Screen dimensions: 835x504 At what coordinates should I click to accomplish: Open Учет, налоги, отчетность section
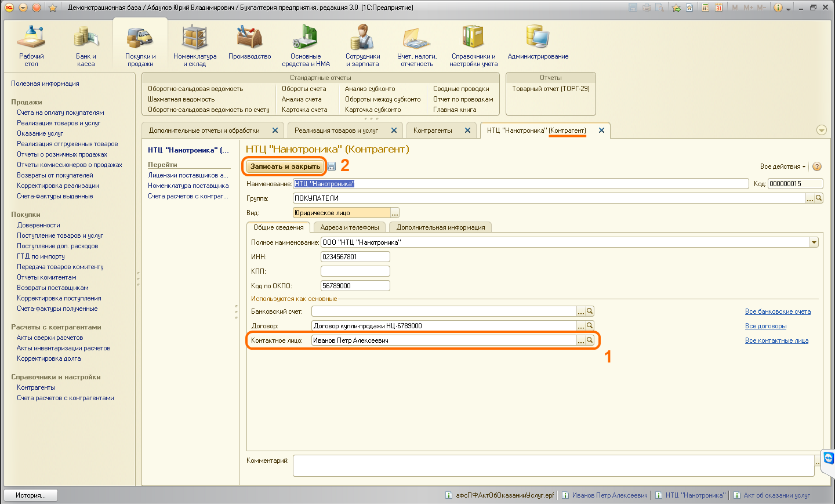click(x=417, y=46)
